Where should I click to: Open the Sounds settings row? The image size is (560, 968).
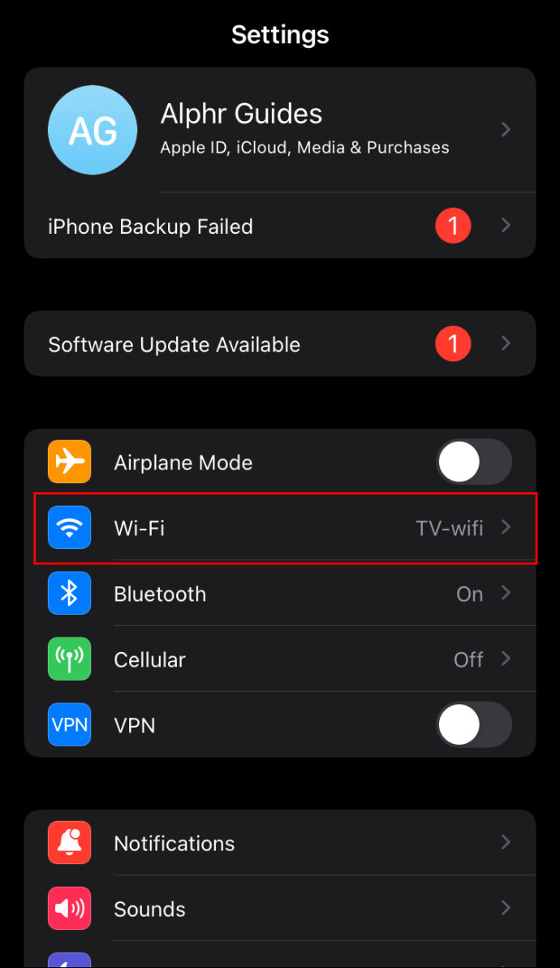[x=280, y=908]
